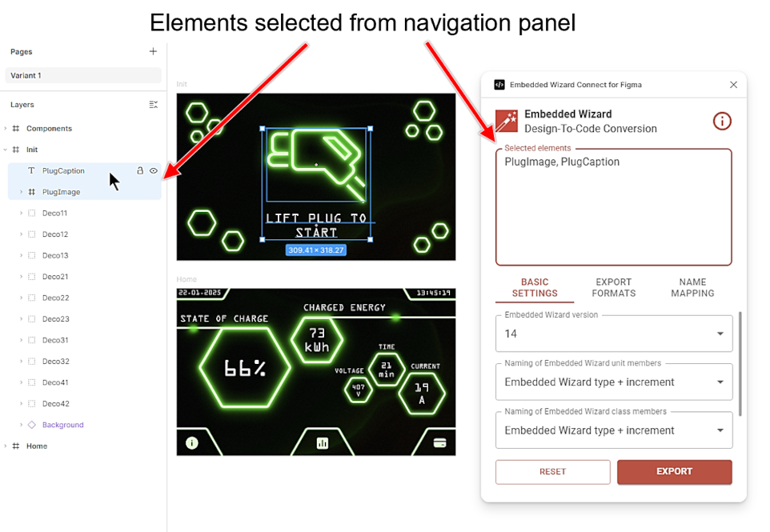
Task: Collapse the Init frame in layers
Action: [6, 150]
